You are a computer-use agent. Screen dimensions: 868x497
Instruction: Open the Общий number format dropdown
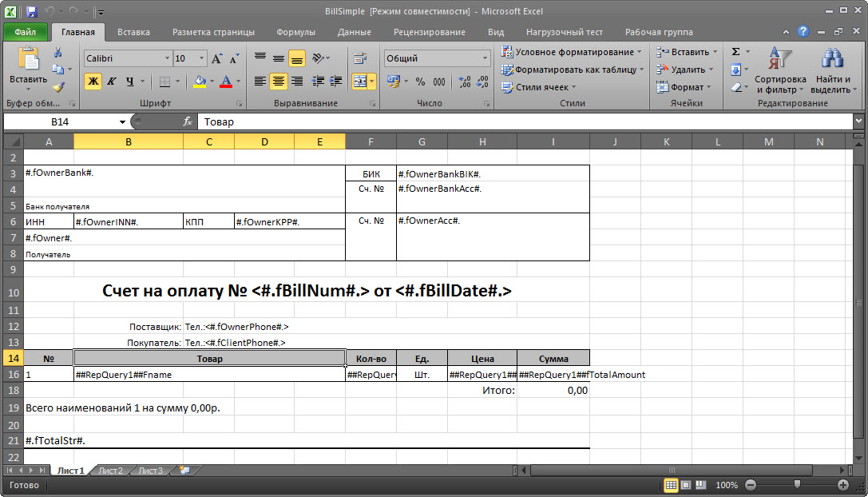[485, 58]
